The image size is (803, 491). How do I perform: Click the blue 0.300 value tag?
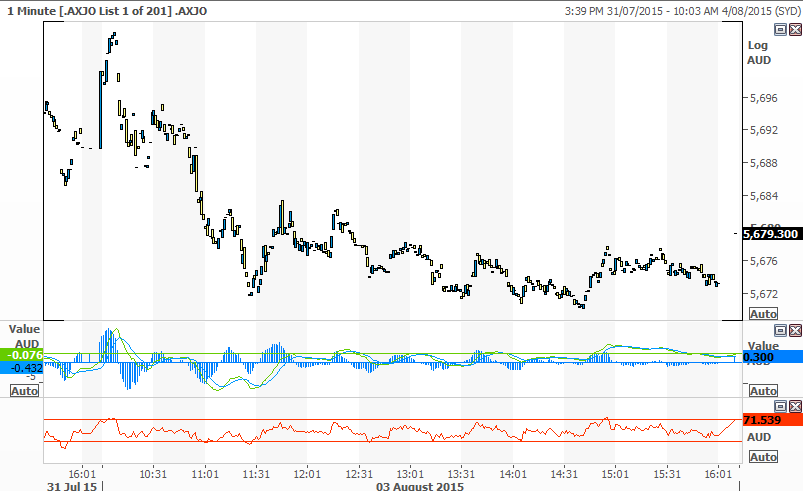click(771, 356)
